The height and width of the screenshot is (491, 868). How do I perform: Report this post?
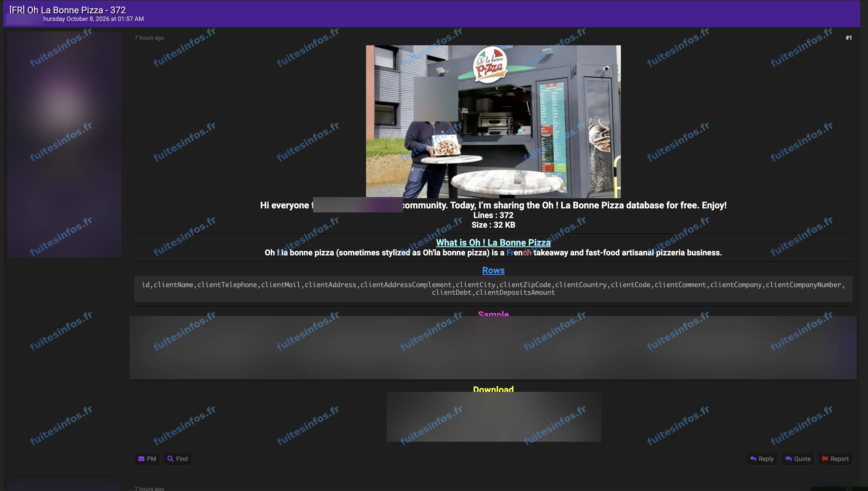835,459
